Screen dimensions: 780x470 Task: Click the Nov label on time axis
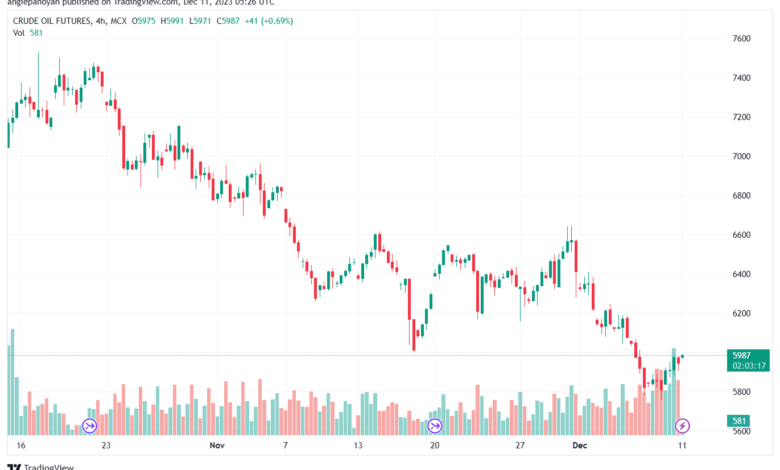coord(217,445)
